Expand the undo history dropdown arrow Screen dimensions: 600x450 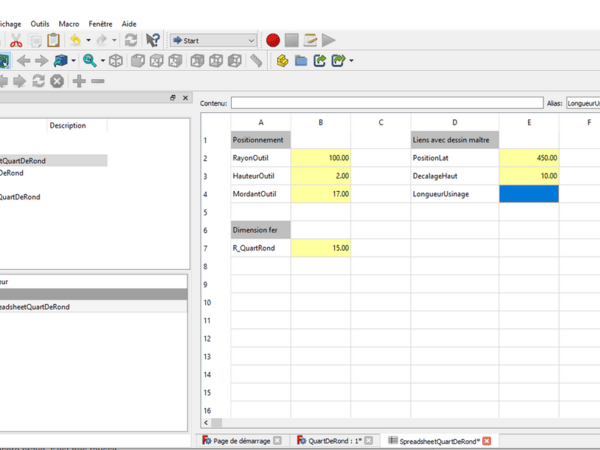(89, 40)
